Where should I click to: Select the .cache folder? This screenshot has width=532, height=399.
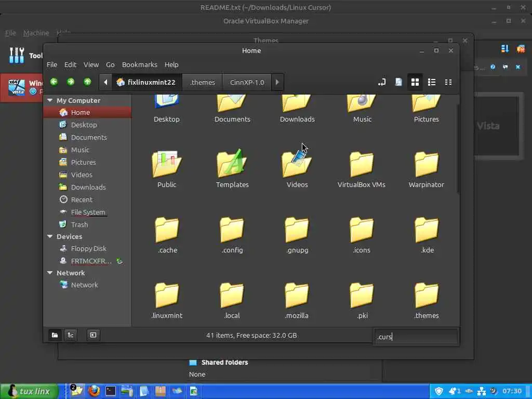pos(167,230)
